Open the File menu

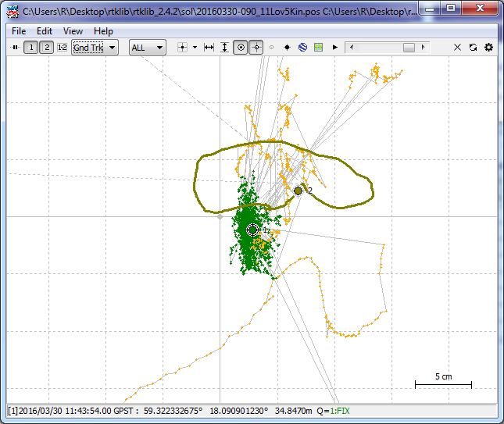click(x=19, y=31)
